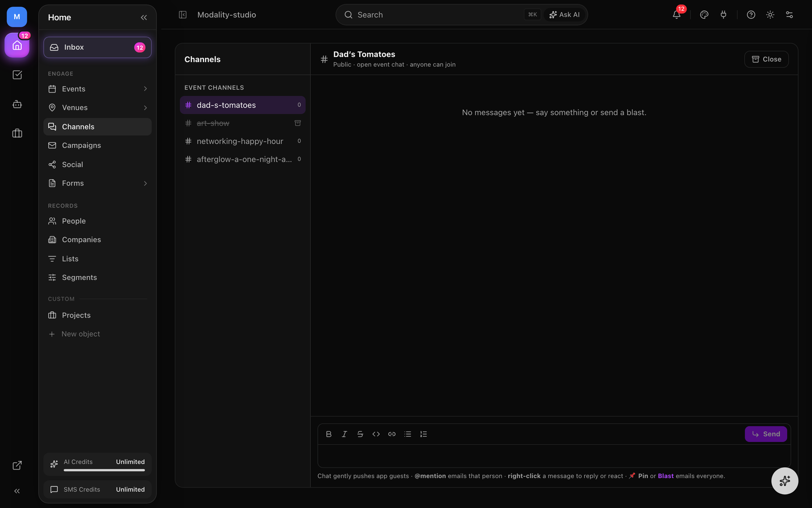Click the Dad's Tomatoes channel title
The width and height of the screenshot is (812, 508).
(364, 54)
